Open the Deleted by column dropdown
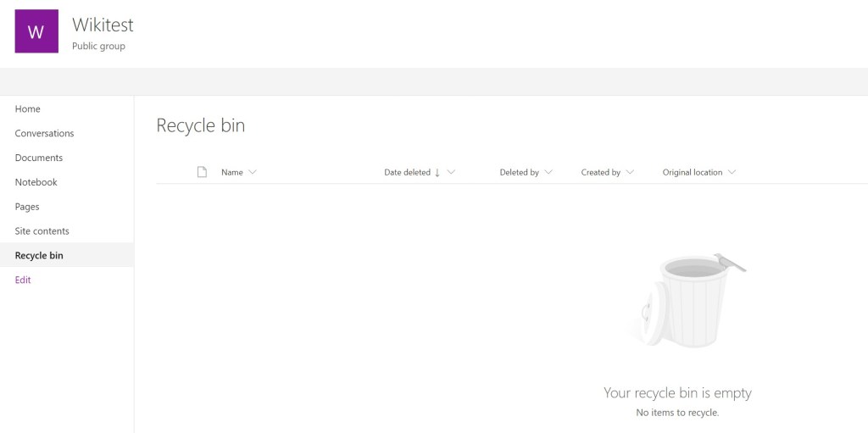868x433 pixels. pos(548,173)
